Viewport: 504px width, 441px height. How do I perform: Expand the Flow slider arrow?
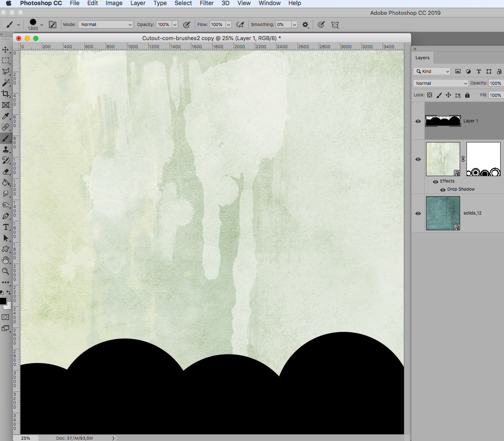(x=228, y=24)
